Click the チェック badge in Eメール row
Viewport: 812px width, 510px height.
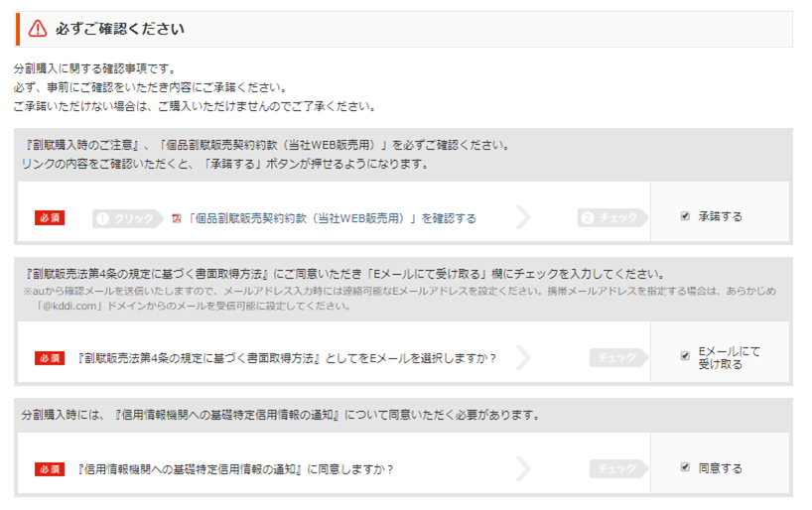[618, 358]
